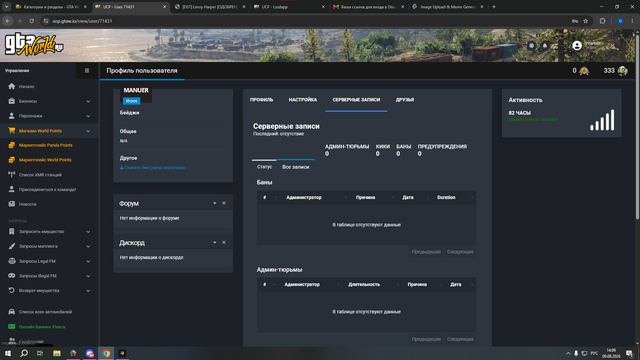Sort Баны table by Администратор

[315, 198]
